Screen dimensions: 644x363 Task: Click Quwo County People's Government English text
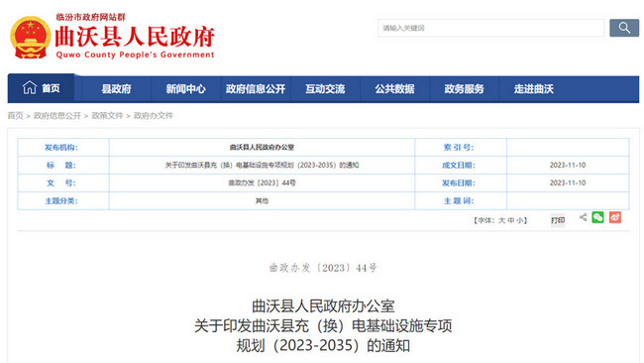pyautogui.click(x=135, y=55)
